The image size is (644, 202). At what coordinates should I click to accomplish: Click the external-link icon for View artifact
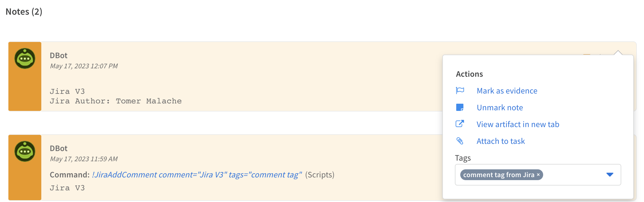click(x=461, y=123)
